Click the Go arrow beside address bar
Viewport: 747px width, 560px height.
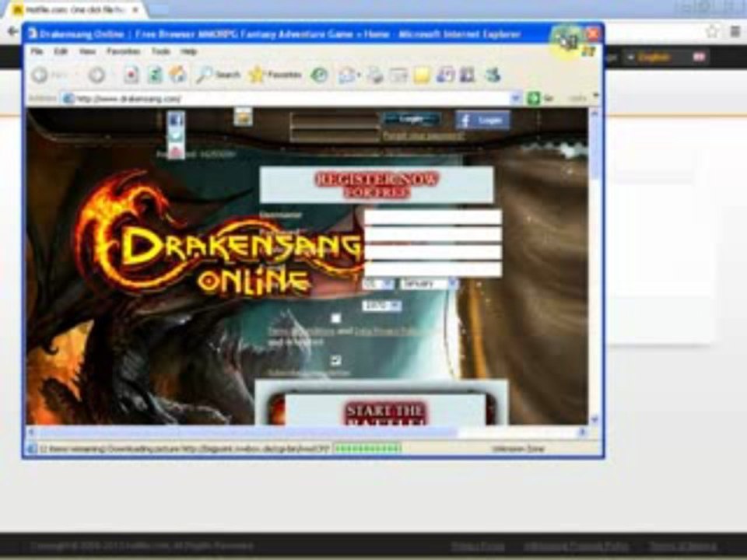click(534, 99)
